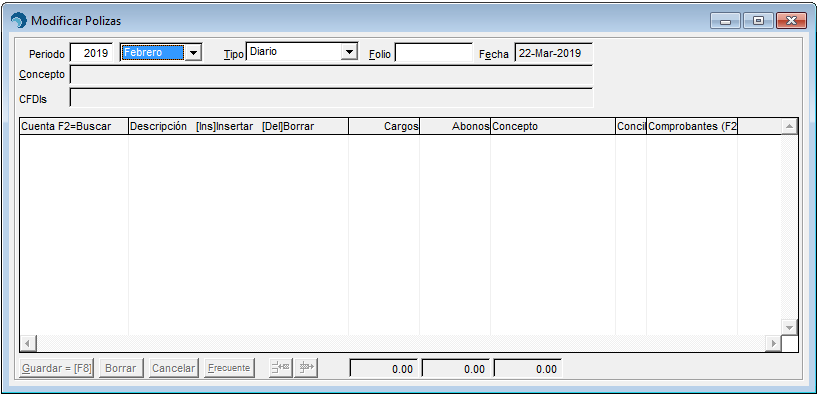This screenshot has width=819, height=395.
Task: Click the Descripción column header
Action: (238, 126)
